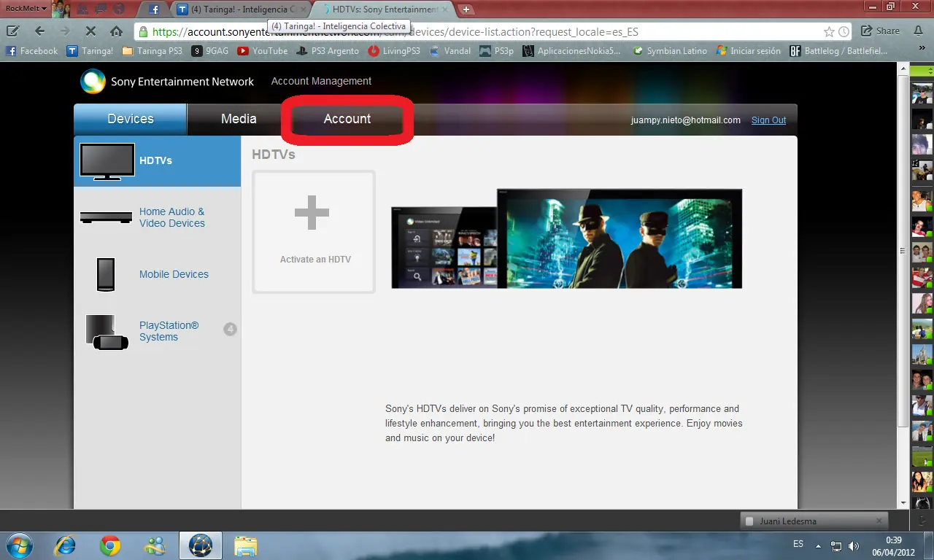Open the LivingPS3 bookmark
Screen dimensions: 934x560
(x=394, y=51)
